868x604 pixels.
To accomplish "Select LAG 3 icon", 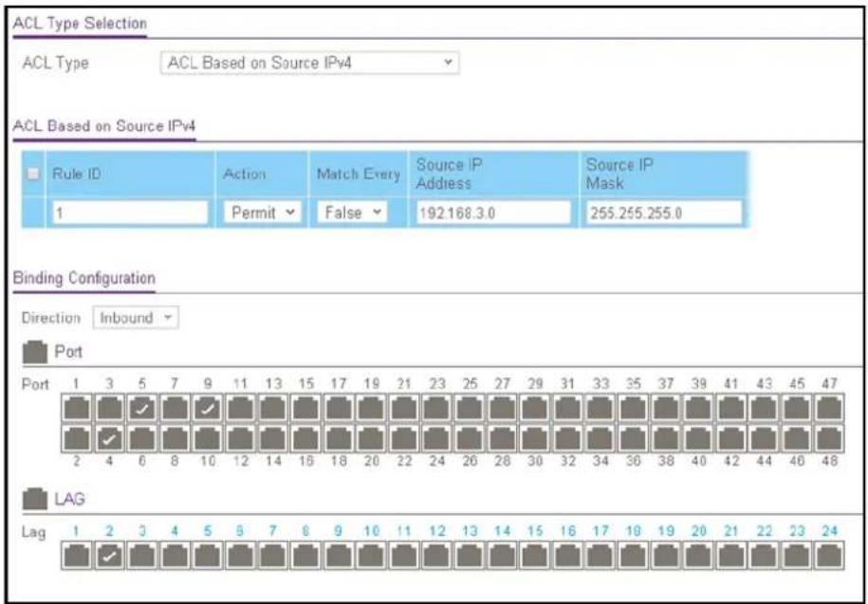I will 142,556.
